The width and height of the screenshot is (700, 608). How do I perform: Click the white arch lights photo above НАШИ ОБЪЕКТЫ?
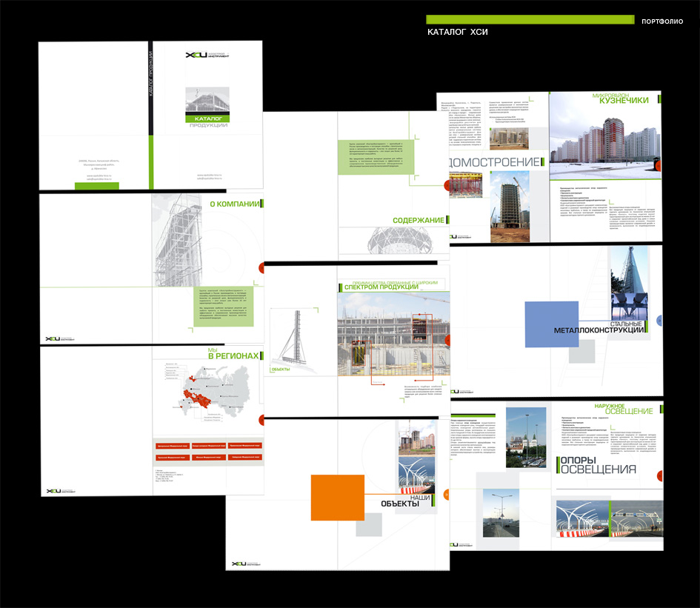(x=417, y=475)
